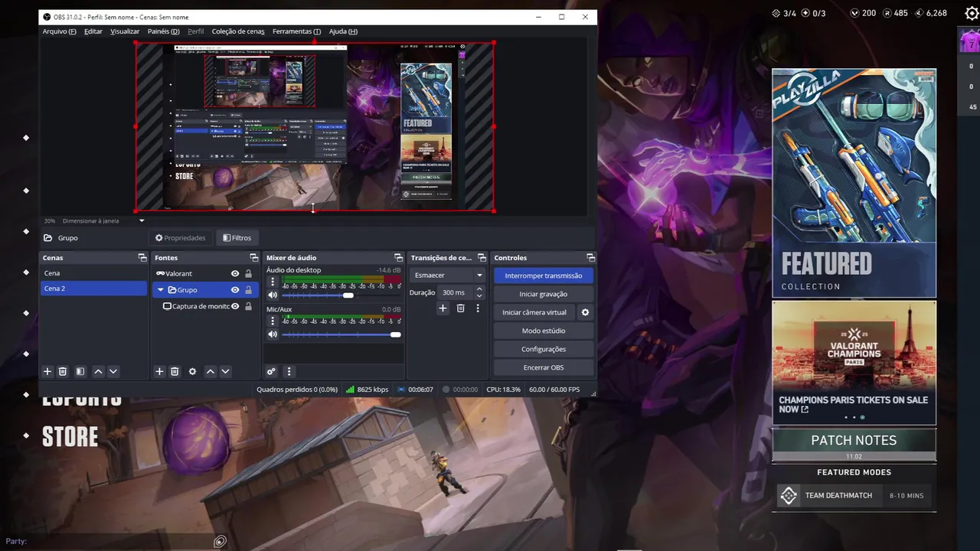Delete selected source with trash icon
Viewport: 980px width, 551px height.
[x=175, y=371]
